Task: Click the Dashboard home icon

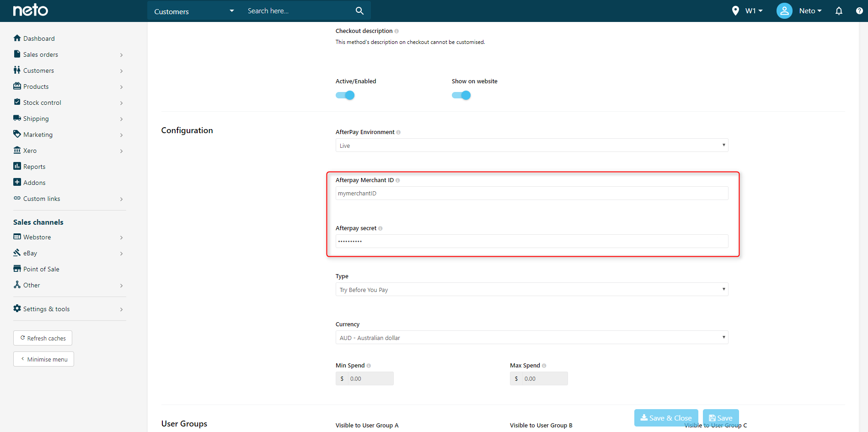Action: tap(17, 38)
